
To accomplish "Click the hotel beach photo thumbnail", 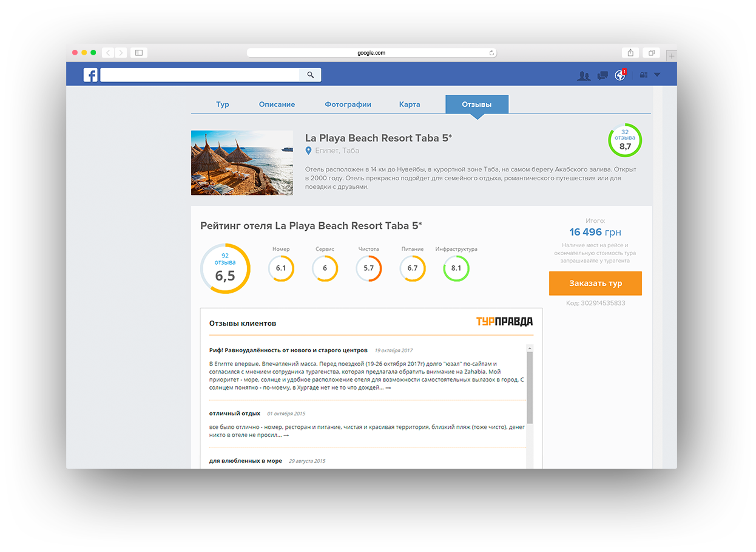I will tap(241, 163).
